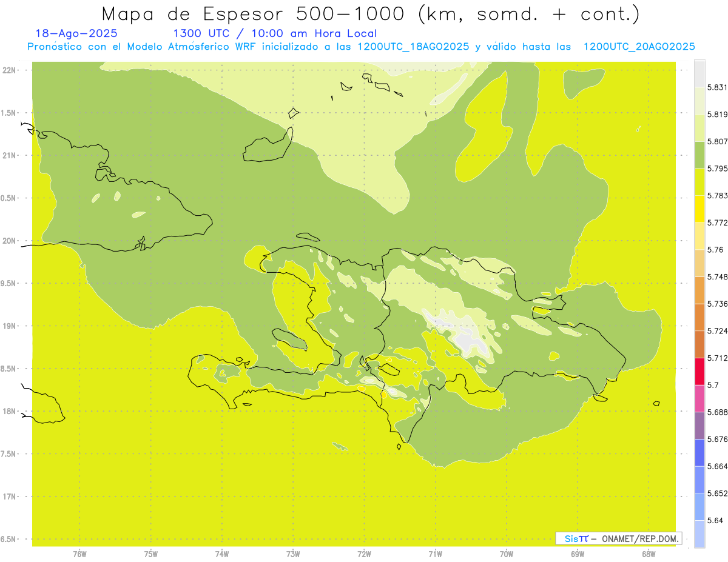Click the green legend swatch between 5.795 and 5.807
This screenshot has height=562, width=728.
click(x=699, y=155)
